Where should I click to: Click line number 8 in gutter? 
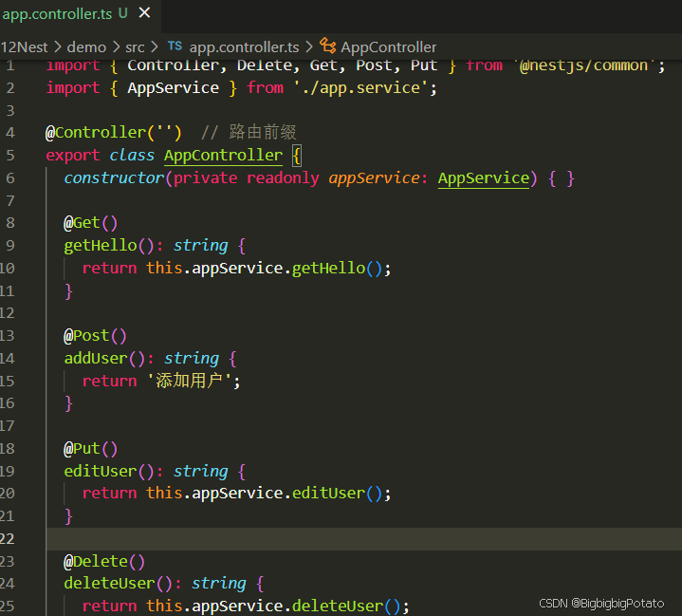[x=10, y=223]
